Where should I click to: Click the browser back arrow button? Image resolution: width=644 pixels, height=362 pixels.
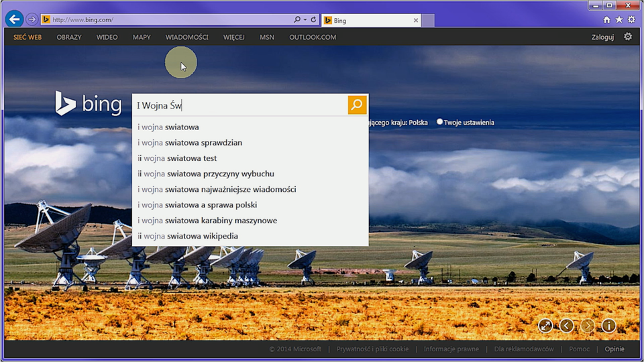(14, 19)
